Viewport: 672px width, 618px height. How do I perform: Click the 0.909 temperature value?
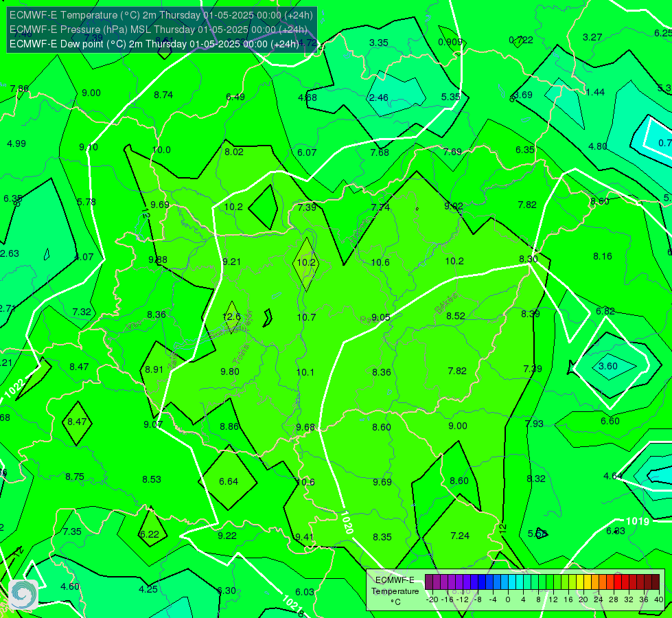450,42
